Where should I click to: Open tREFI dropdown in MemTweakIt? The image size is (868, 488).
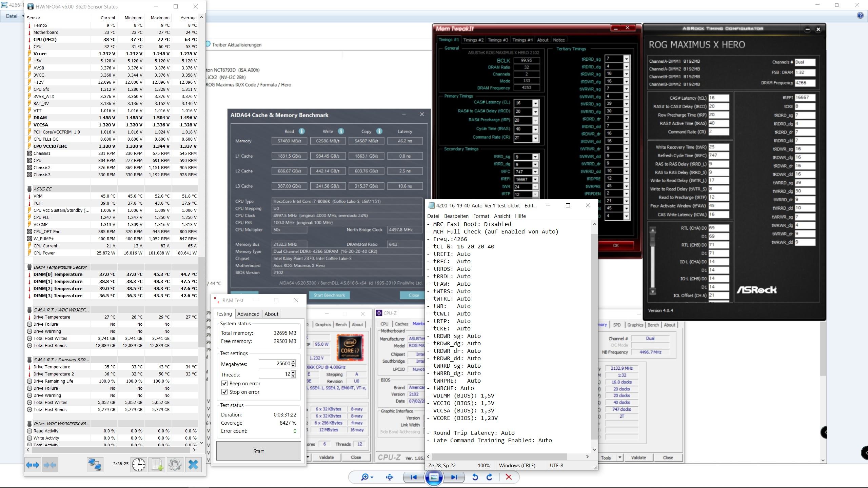tap(535, 179)
